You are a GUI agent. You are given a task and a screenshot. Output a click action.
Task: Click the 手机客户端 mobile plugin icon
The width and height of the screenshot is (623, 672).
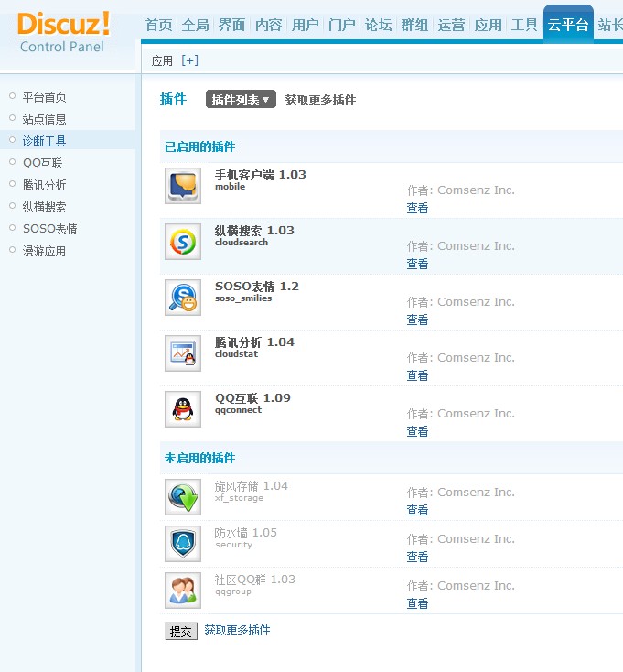[x=183, y=186]
